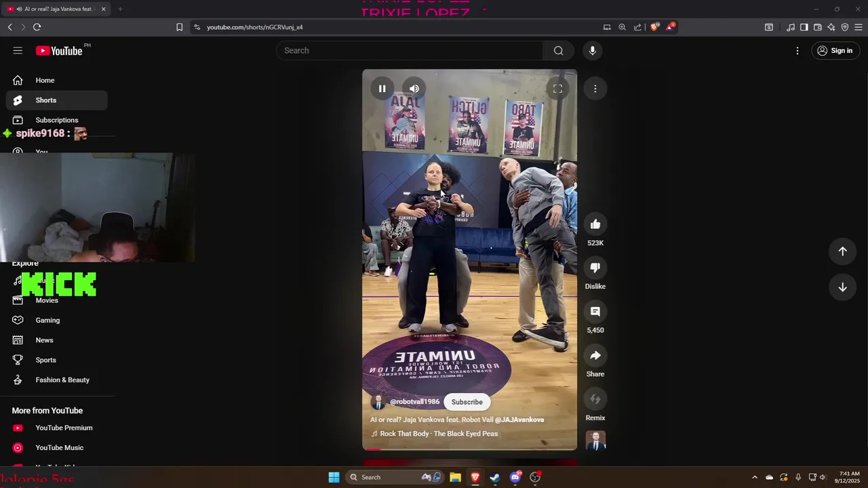This screenshot has width=868, height=488.
Task: Remix this Short
Action: point(595,399)
